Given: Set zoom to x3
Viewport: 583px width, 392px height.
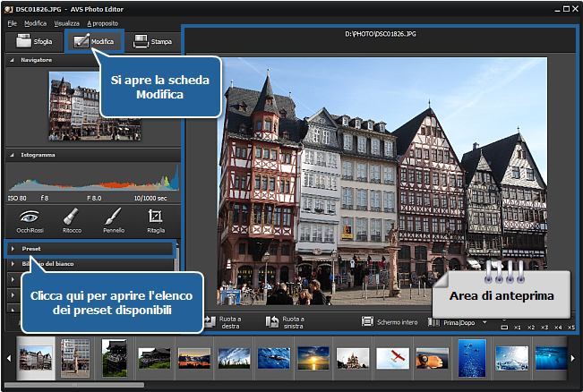Looking at the screenshot, I should 544,328.
